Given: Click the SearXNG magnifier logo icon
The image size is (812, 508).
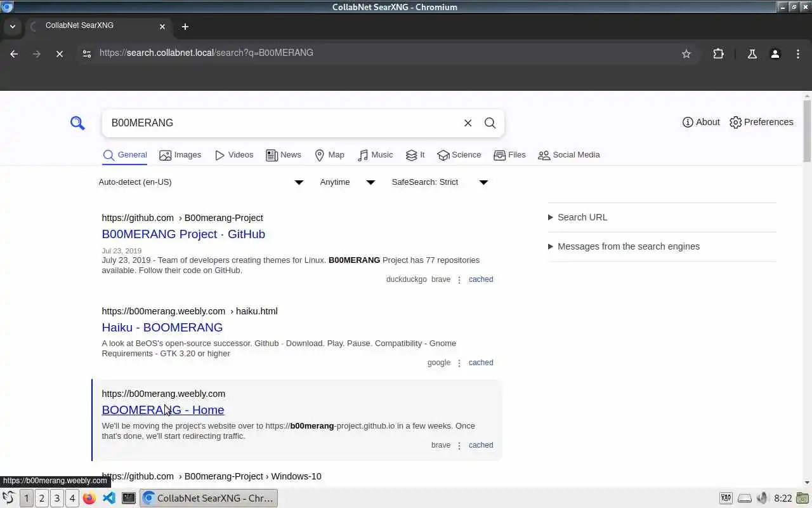Looking at the screenshot, I should point(77,123).
